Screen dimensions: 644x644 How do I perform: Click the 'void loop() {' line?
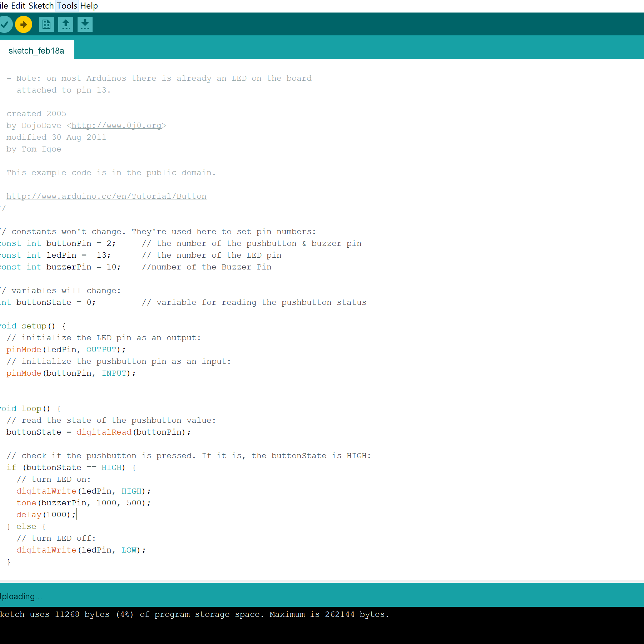coord(30,408)
